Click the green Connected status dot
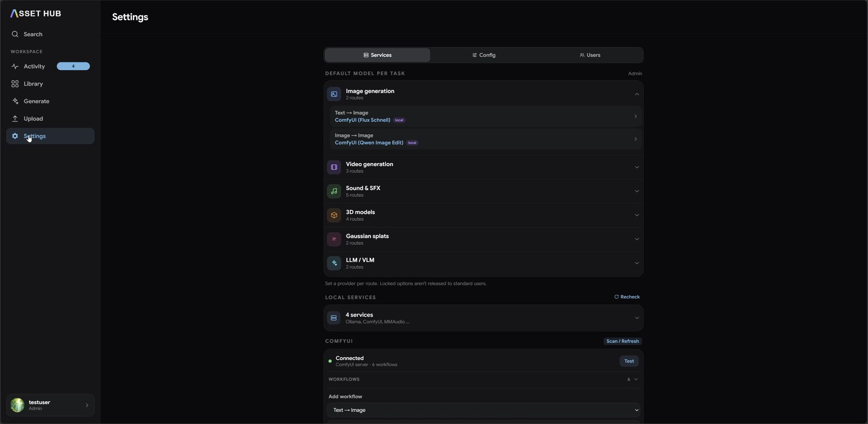868x424 pixels. click(330, 361)
